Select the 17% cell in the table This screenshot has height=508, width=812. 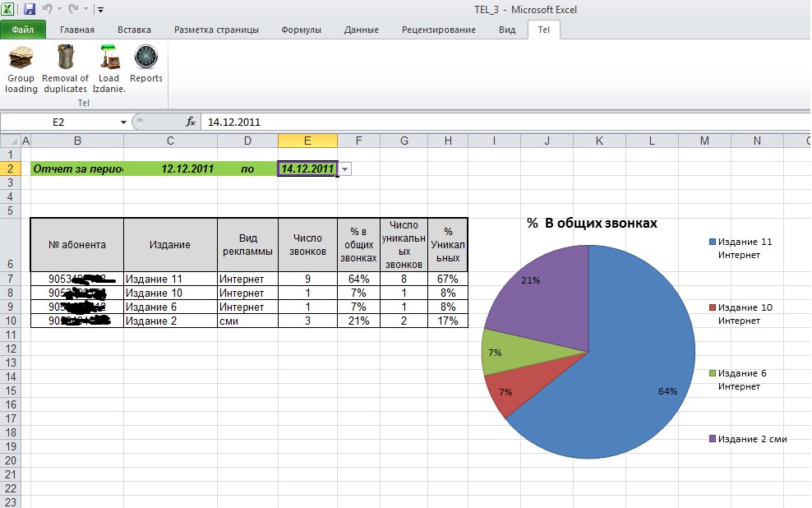coord(448,321)
